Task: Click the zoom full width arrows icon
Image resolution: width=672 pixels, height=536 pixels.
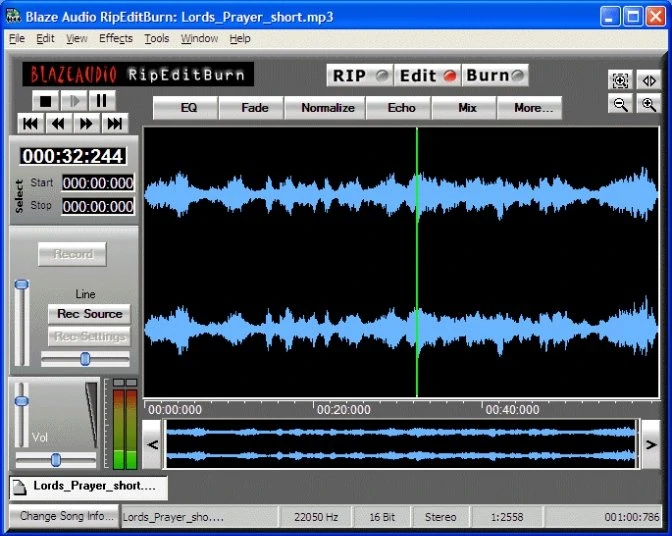Action: (648, 80)
